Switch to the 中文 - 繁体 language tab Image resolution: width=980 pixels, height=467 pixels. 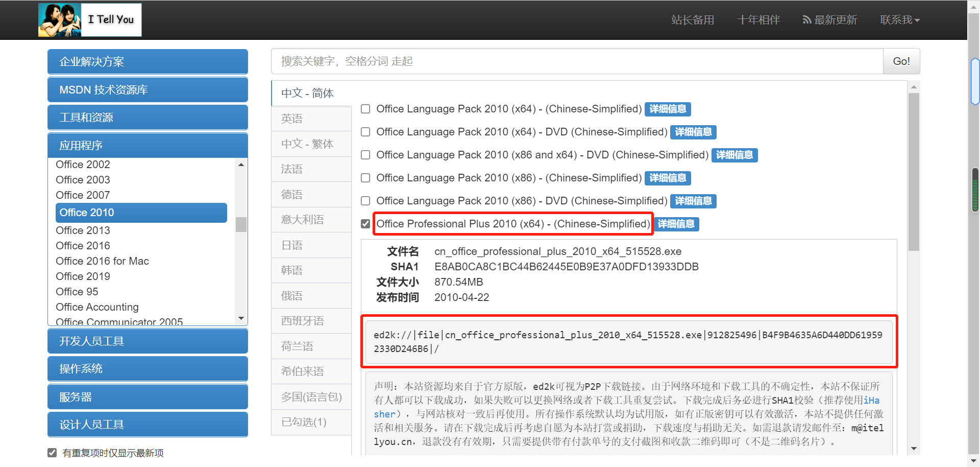(311, 144)
